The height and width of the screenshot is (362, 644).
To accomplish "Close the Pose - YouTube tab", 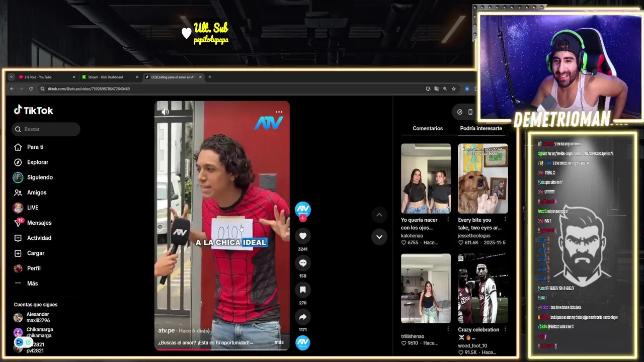I will coord(74,77).
